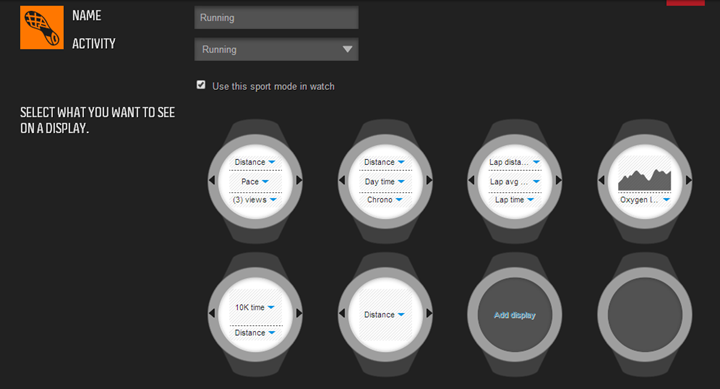
Task: Open the (3) views dropdown
Action: pyautogui.click(x=255, y=200)
